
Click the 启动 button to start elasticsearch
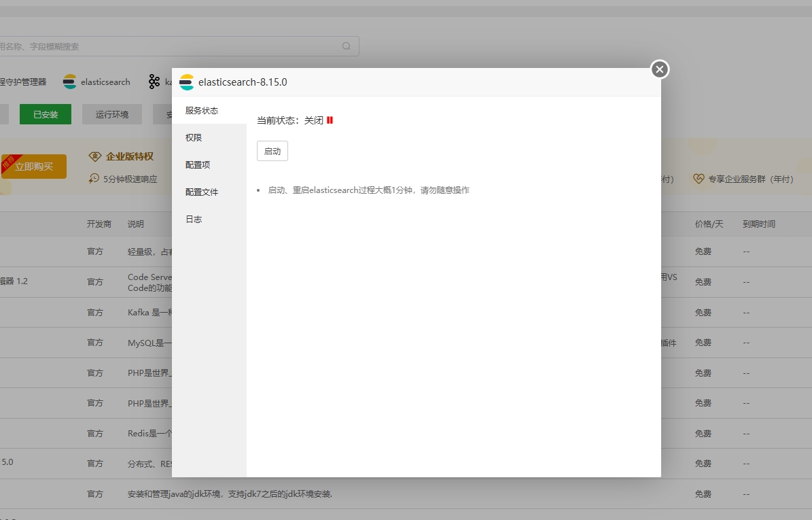tap(272, 151)
